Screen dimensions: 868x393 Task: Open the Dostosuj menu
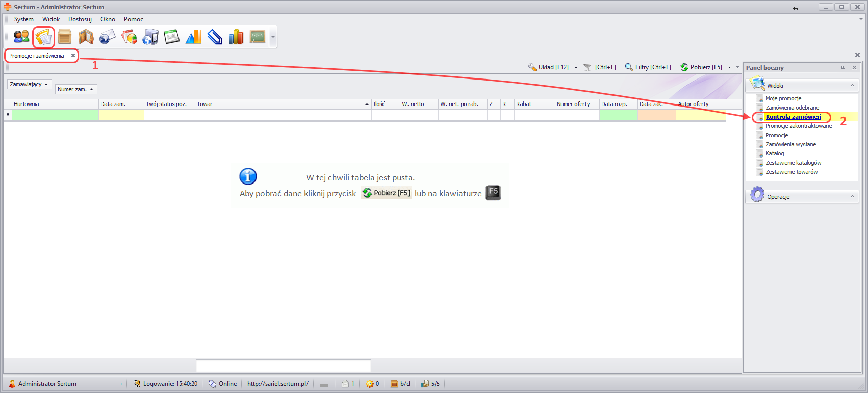click(80, 19)
